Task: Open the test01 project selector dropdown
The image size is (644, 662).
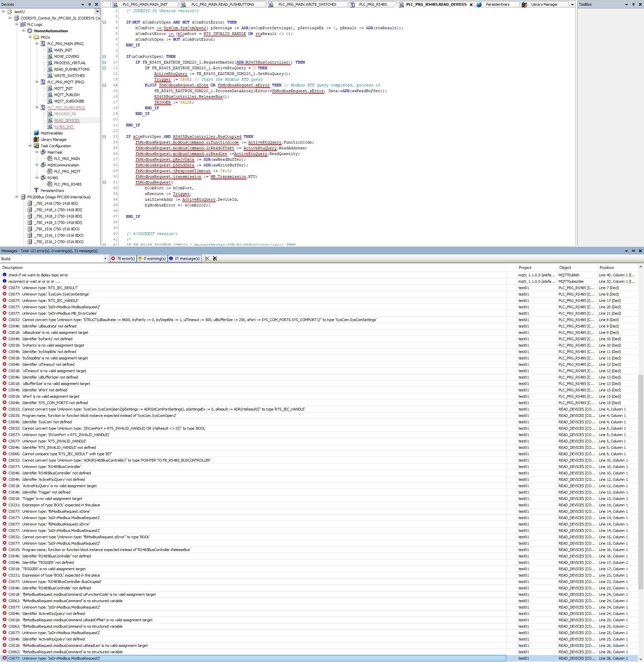Action: [x=97, y=11]
